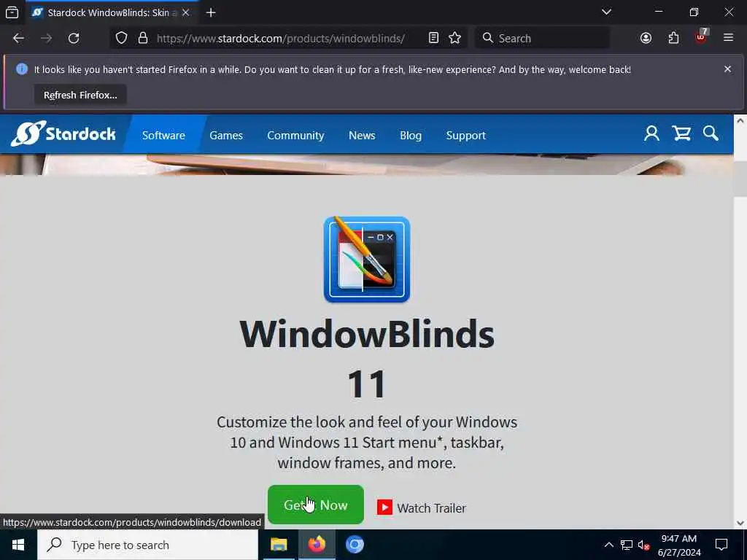The height and width of the screenshot is (560, 747).
Task: Open the Blog menu item
Action: click(x=411, y=135)
